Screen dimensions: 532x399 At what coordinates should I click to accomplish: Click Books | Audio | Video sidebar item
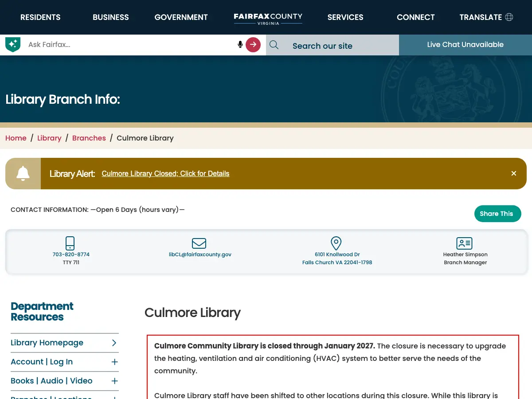coord(51,381)
